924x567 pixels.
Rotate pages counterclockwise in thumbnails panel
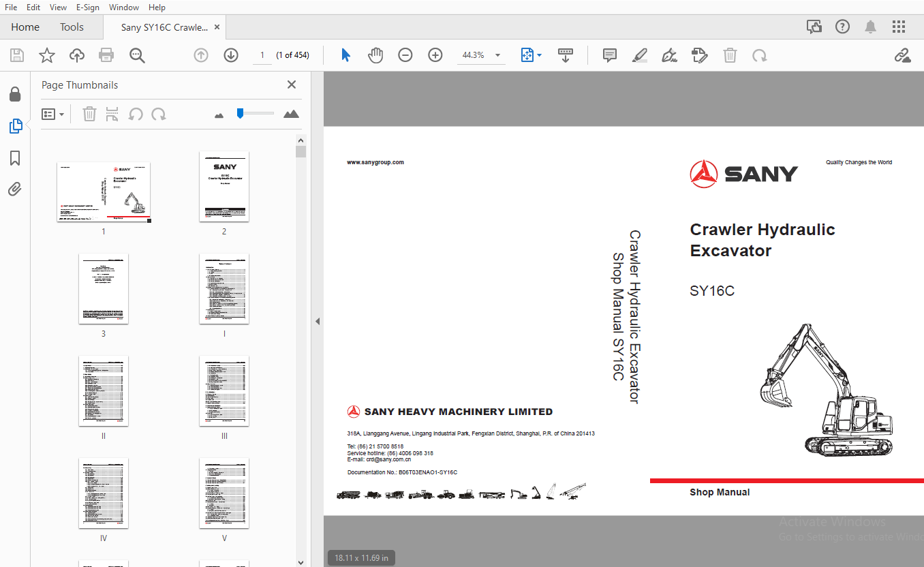(136, 114)
